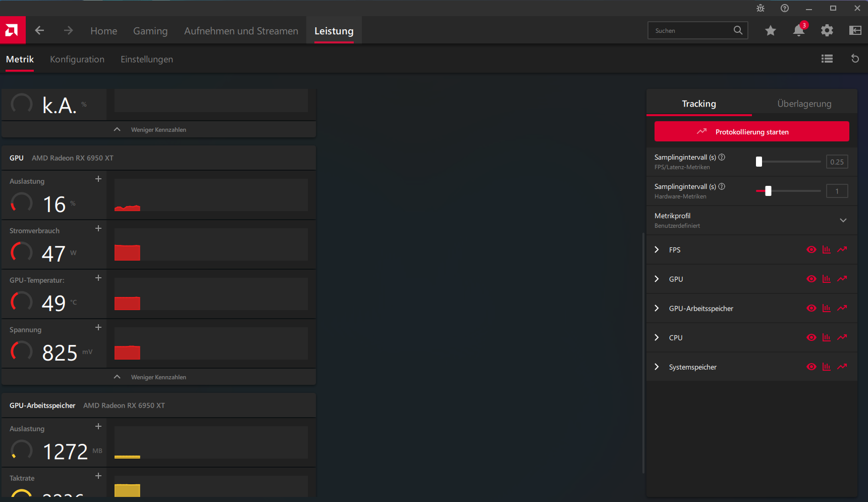The height and width of the screenshot is (502, 868).
Task: Click the list view icon near Metrik toolbar
Action: [827, 59]
